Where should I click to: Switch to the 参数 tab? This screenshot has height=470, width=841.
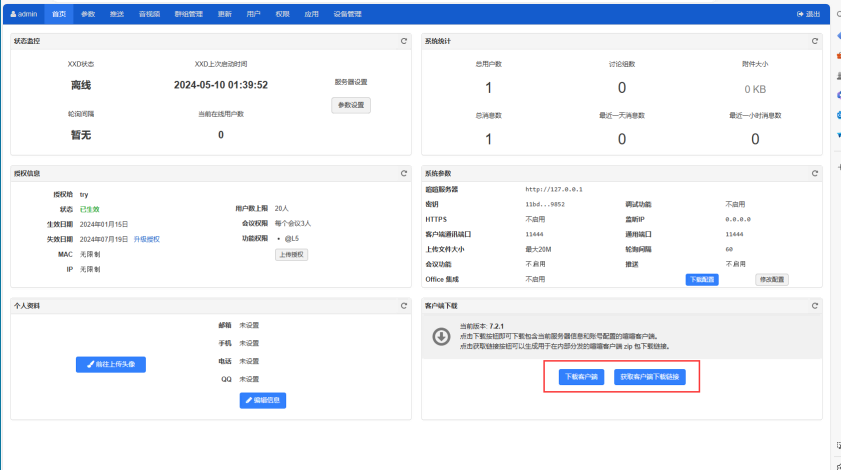pyautogui.click(x=88, y=14)
